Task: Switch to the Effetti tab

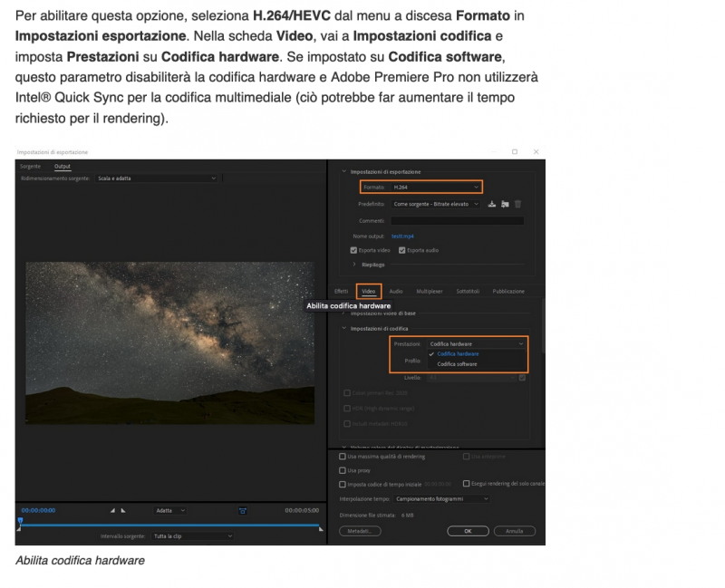Action: pos(341,291)
